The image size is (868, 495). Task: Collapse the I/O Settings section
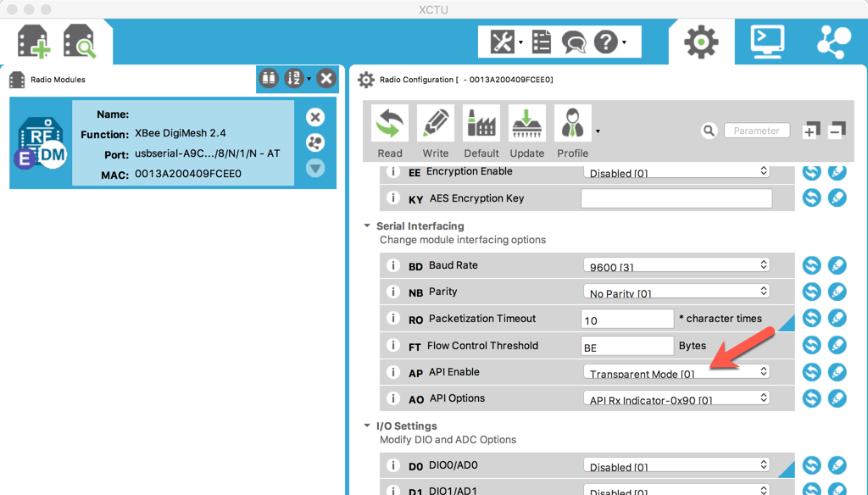tap(366, 425)
